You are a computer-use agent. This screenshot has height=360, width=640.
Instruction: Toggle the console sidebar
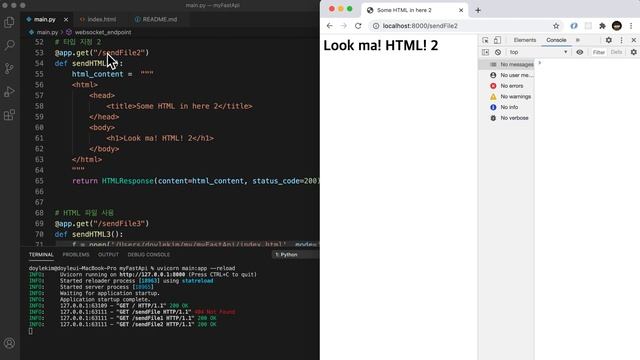(485, 52)
